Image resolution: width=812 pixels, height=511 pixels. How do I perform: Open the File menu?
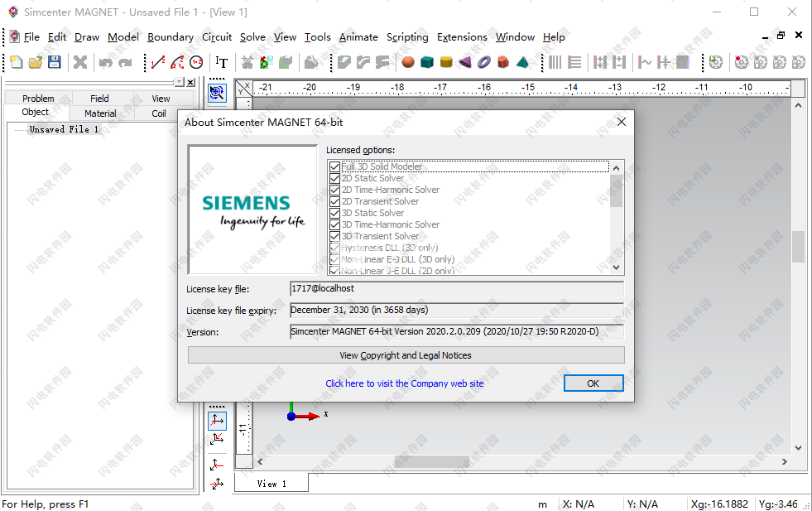(31, 36)
